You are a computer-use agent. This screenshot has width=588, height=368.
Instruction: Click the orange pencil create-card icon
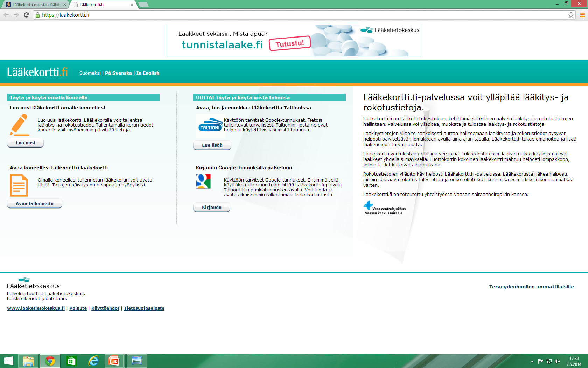click(x=20, y=125)
